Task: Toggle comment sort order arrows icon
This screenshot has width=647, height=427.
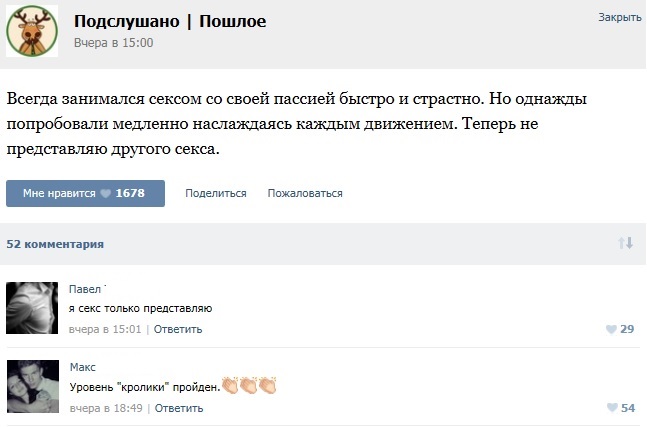Action: 626,243
